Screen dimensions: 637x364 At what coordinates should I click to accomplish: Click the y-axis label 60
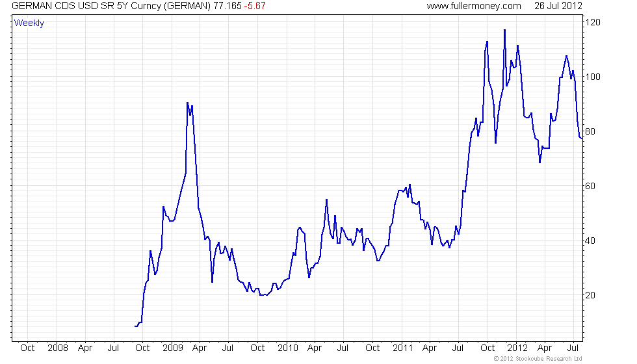590,186
